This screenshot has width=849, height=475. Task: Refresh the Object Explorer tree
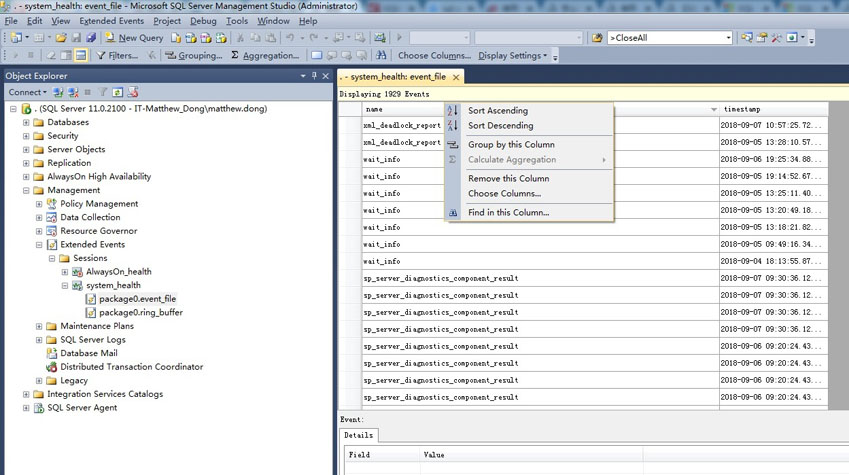117,92
